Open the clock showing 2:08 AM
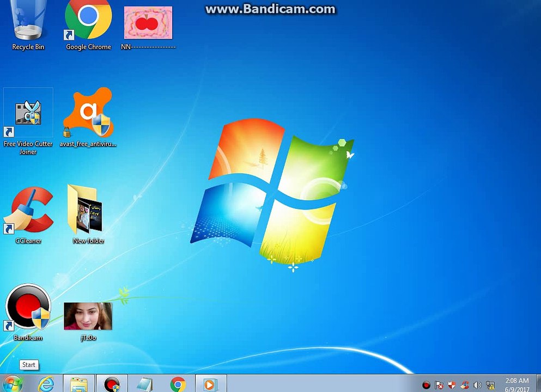 [x=517, y=384]
